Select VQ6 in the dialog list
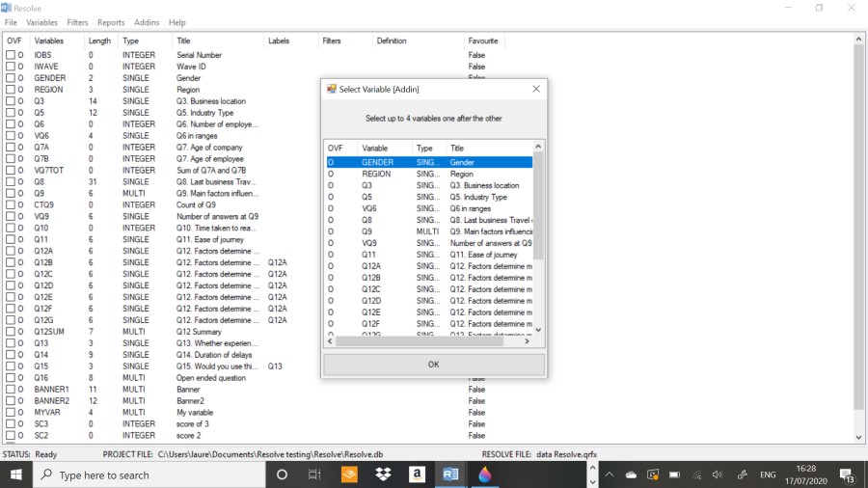 [429, 208]
